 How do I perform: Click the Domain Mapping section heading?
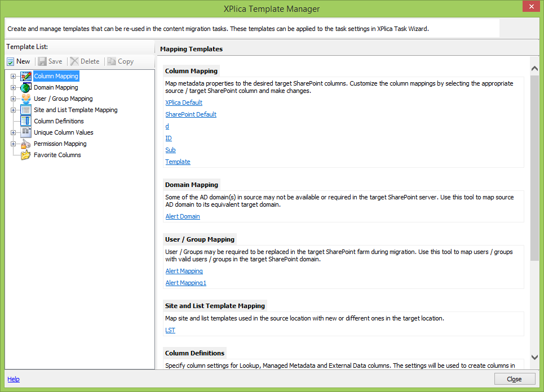192,185
